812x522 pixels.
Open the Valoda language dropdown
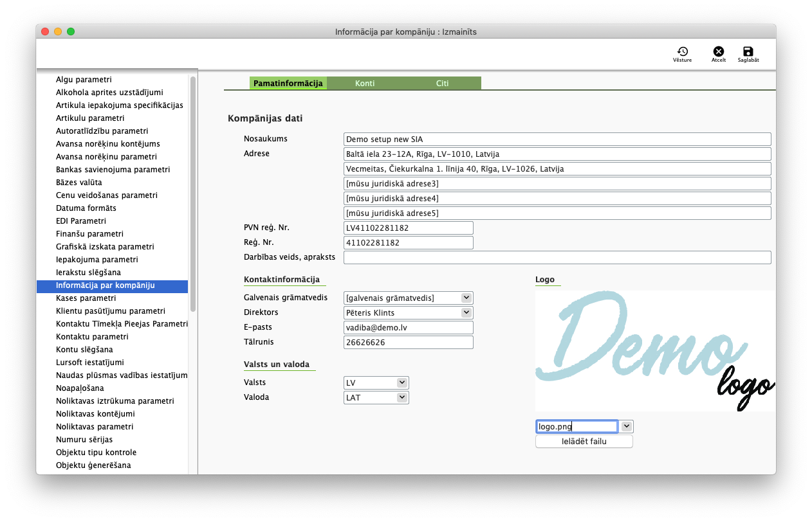click(402, 397)
